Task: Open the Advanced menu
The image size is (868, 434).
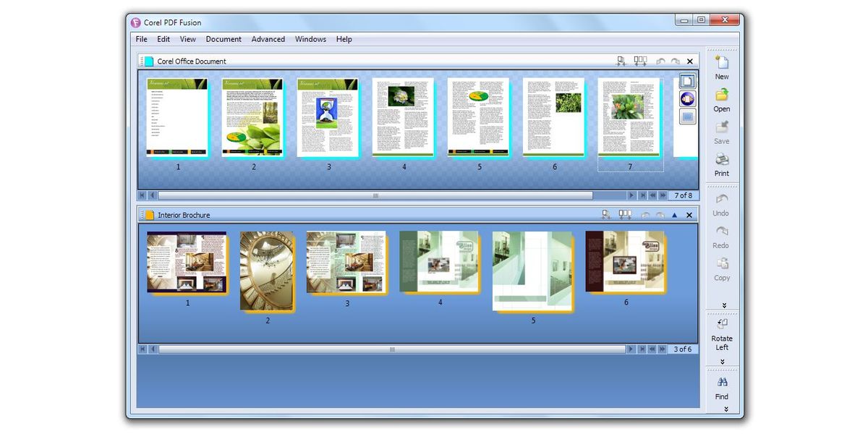Action: click(x=268, y=39)
